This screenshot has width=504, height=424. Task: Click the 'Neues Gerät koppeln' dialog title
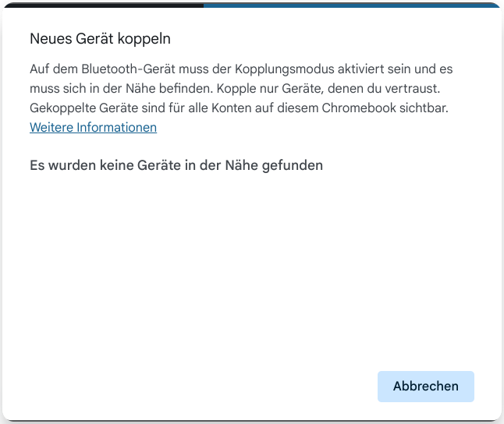pos(100,38)
